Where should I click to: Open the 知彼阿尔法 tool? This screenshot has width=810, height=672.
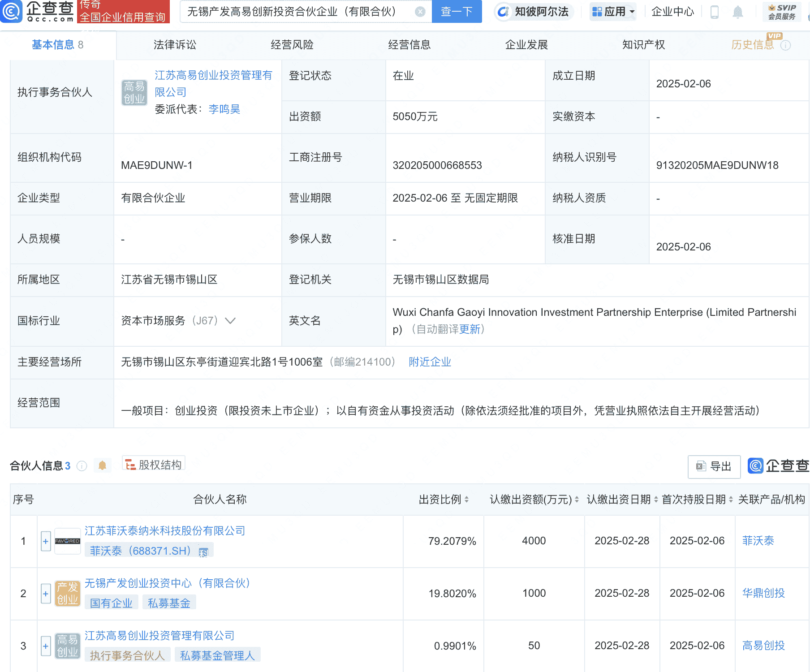point(534,12)
